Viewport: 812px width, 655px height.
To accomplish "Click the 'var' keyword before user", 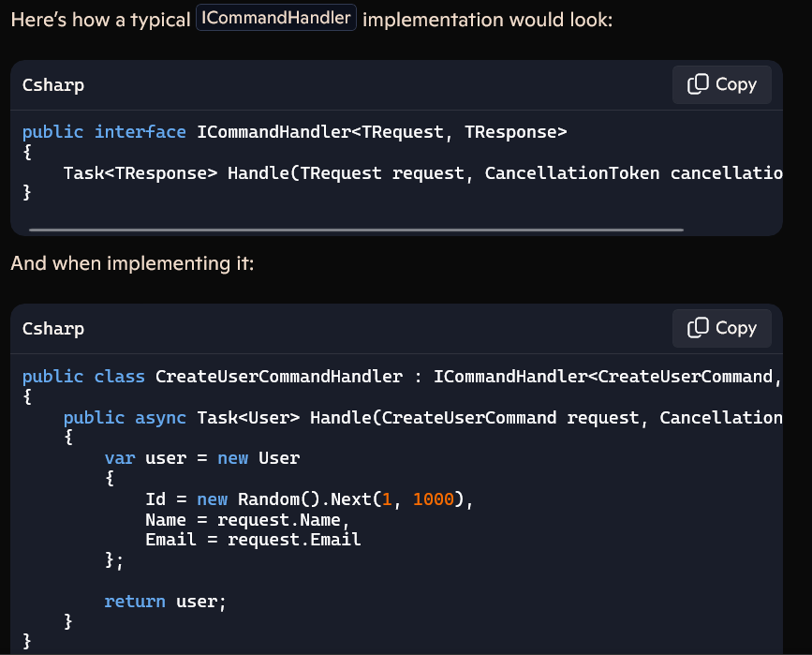I will click(x=120, y=459).
